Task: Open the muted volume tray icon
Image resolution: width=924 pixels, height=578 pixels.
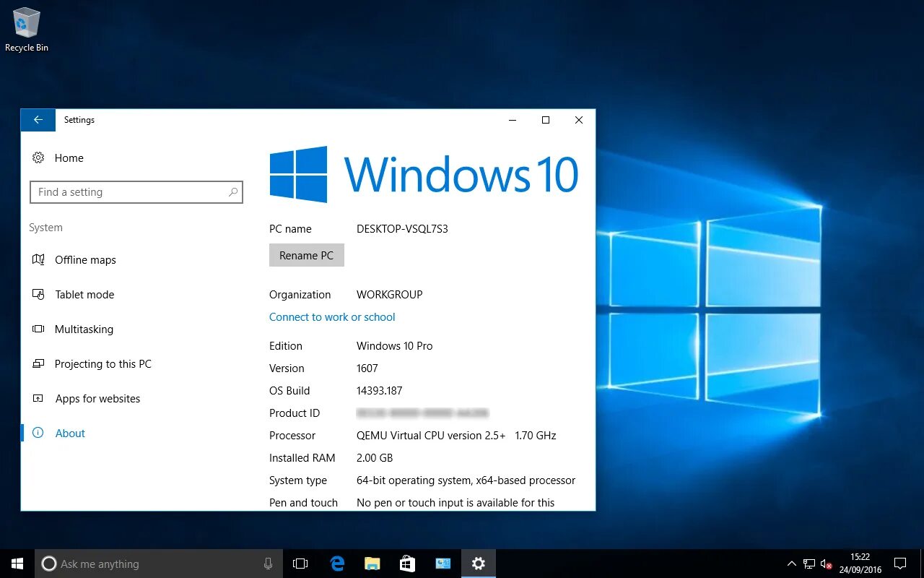Action: tap(827, 564)
